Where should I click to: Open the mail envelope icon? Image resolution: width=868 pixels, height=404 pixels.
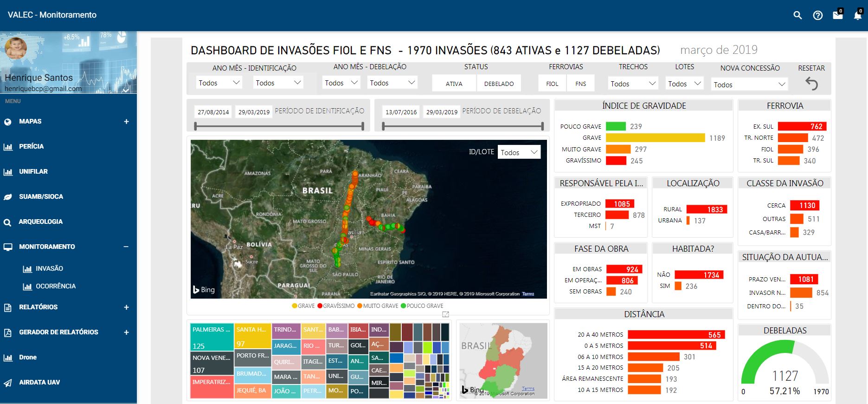(838, 15)
